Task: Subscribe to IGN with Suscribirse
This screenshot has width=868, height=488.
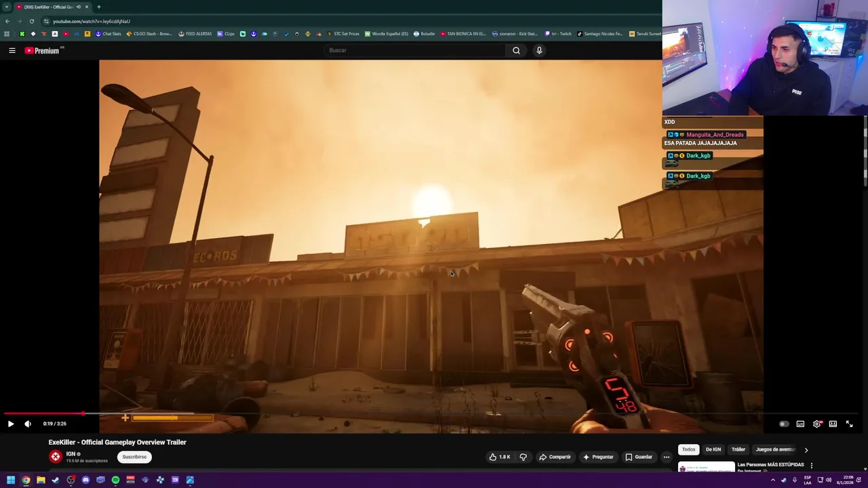Action: coord(134,457)
